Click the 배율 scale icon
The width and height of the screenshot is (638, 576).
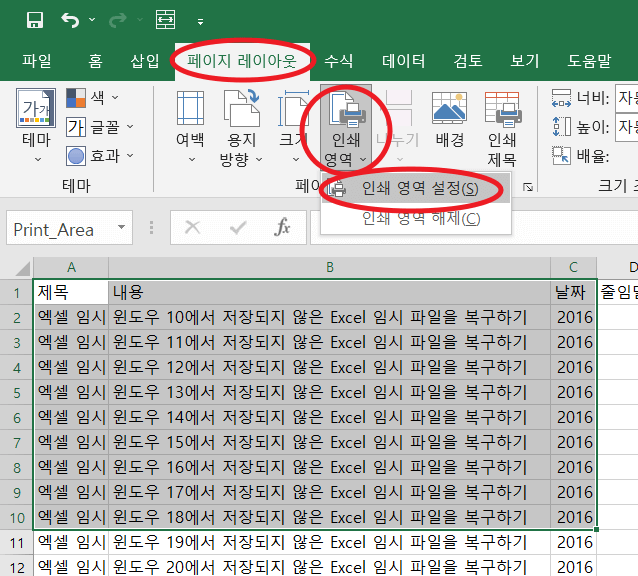coord(562,156)
